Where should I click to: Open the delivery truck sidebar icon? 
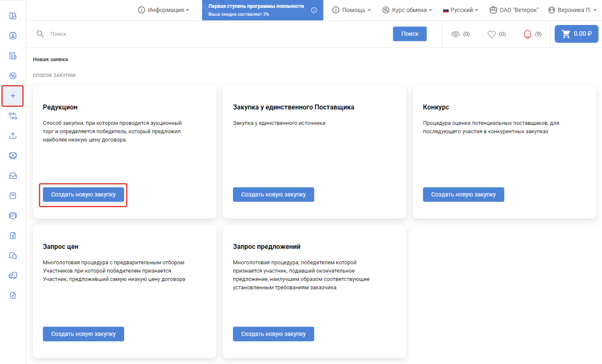click(13, 276)
